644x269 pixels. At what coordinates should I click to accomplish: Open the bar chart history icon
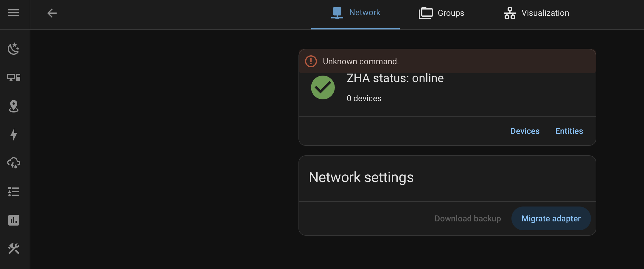point(14,220)
